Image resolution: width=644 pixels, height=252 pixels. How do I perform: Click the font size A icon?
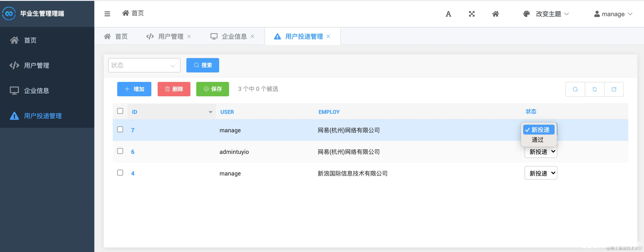click(448, 14)
